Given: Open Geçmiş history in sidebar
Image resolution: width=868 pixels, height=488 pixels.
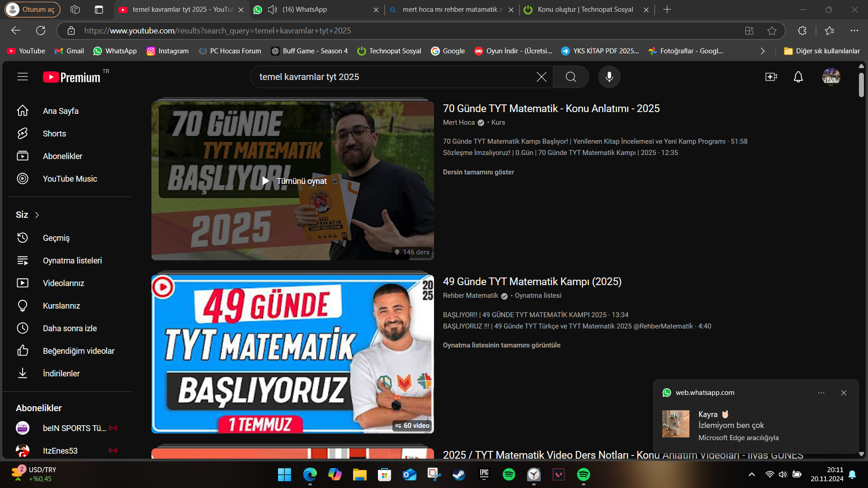Looking at the screenshot, I should click(56, 238).
